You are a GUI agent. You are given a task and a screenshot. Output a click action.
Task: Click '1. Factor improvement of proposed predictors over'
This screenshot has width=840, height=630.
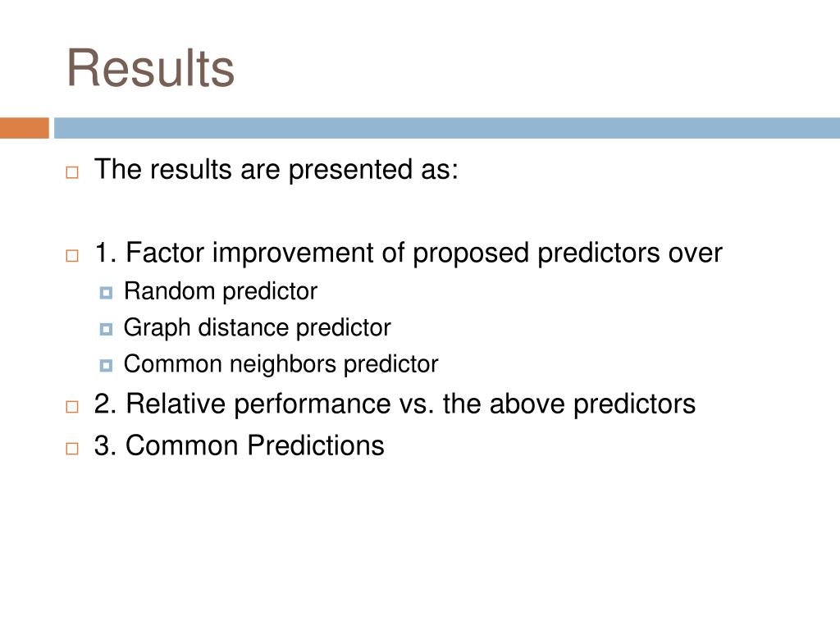coord(409,253)
